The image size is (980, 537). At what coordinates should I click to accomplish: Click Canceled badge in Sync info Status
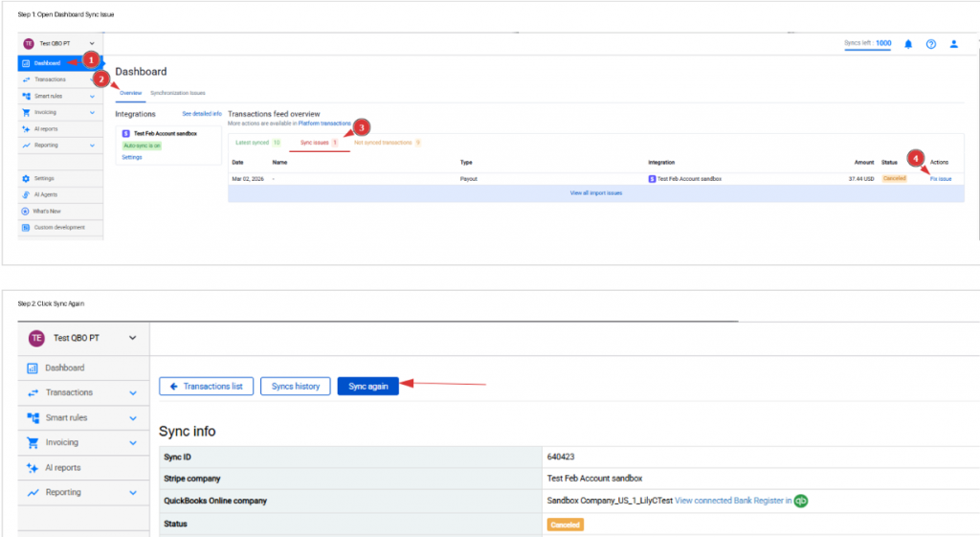click(565, 525)
